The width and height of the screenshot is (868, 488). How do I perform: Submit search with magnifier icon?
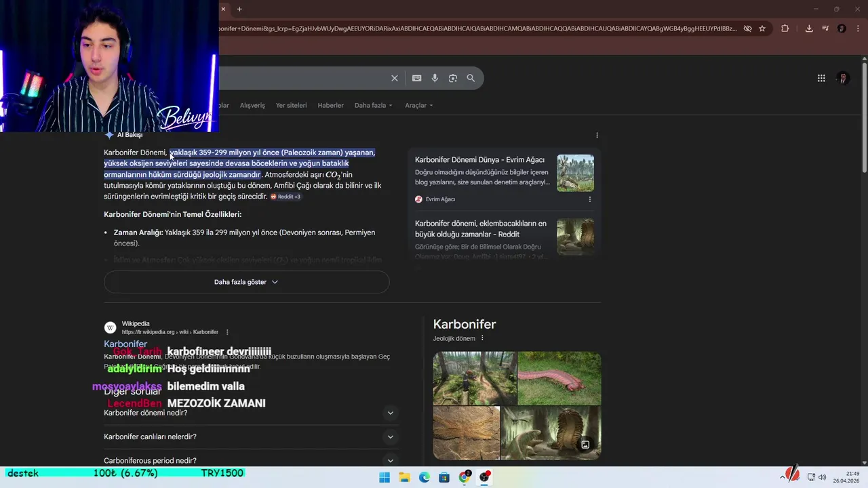471,78
